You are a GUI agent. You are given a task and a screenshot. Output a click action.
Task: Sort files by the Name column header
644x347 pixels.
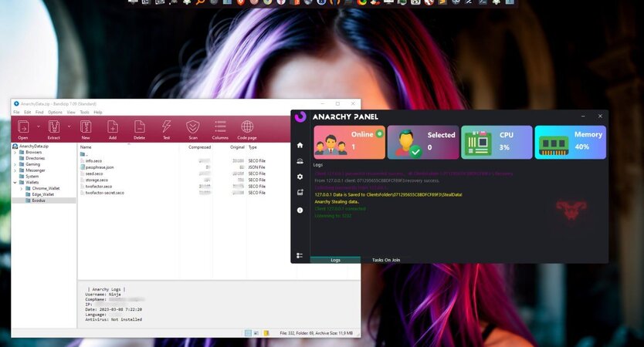pyautogui.click(x=86, y=147)
